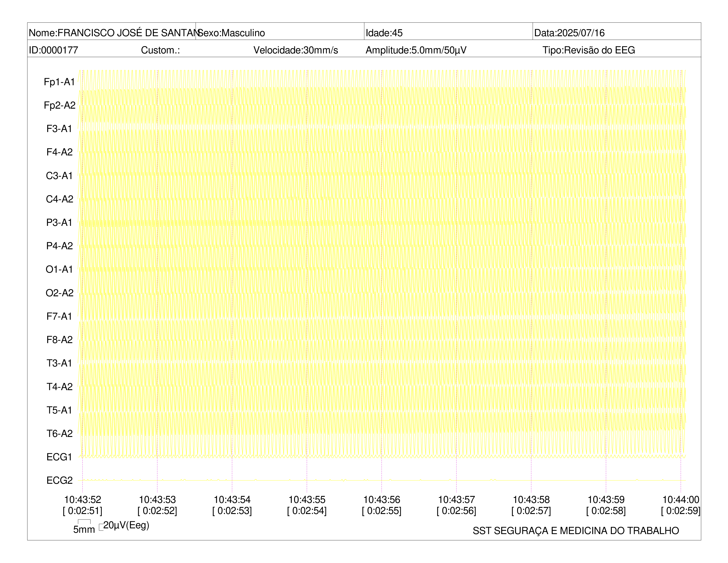Click the 10:43:56 time marker
Screen dimensions: 728x563
[382, 500]
